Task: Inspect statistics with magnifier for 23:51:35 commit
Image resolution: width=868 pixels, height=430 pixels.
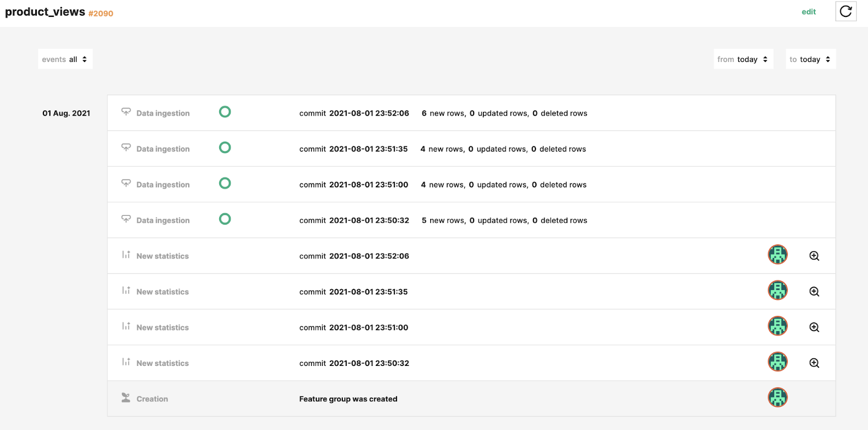Action: [x=814, y=292]
